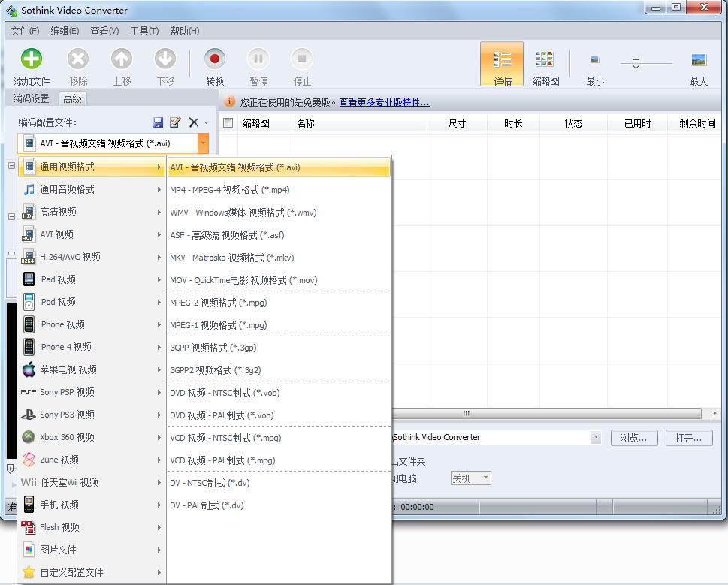Click the Pause (暂停) icon

coord(258,59)
